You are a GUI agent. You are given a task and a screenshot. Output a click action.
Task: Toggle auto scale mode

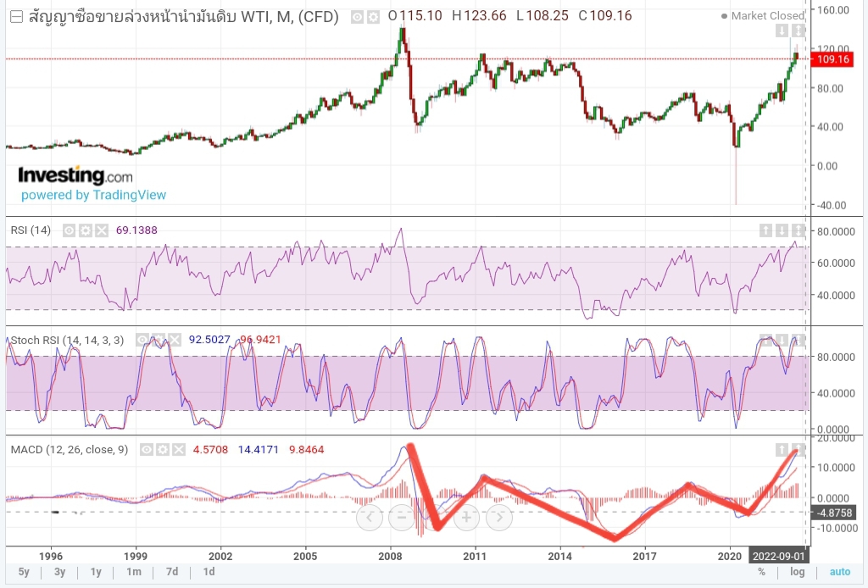pyautogui.click(x=840, y=572)
